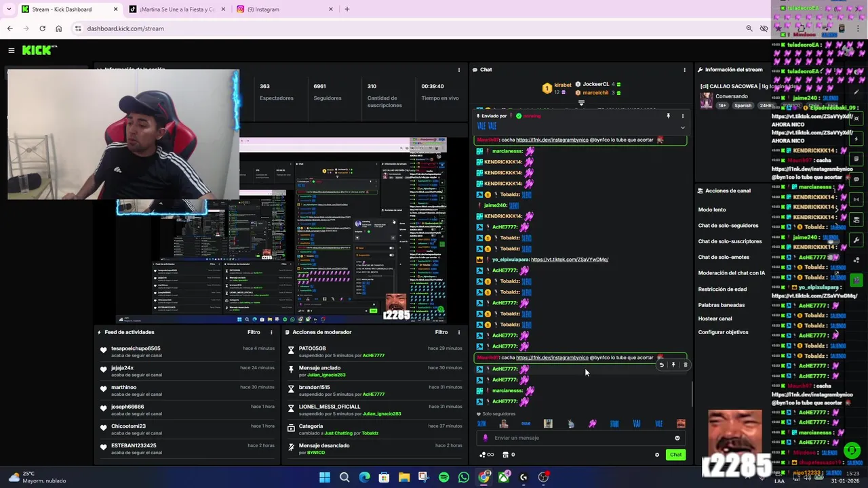The width and height of the screenshot is (868, 488).
Task: Click the Spanish language tag
Action: [743, 106]
